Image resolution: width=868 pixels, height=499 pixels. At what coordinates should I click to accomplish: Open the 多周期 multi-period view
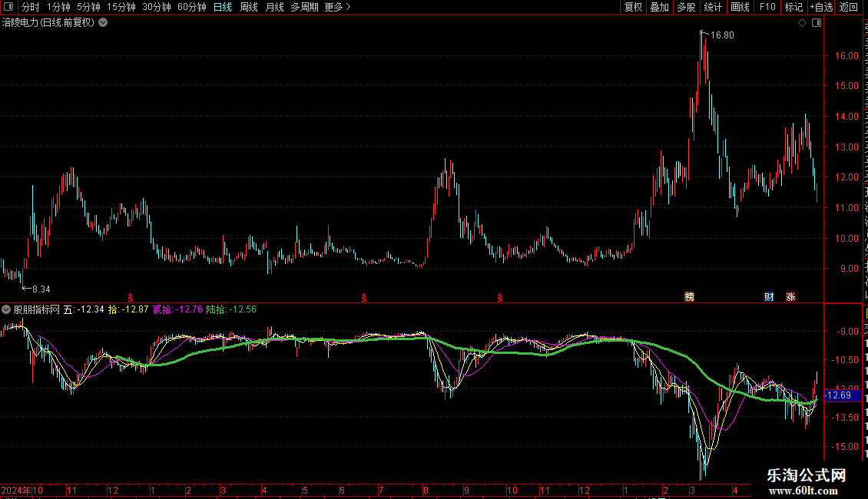(304, 7)
